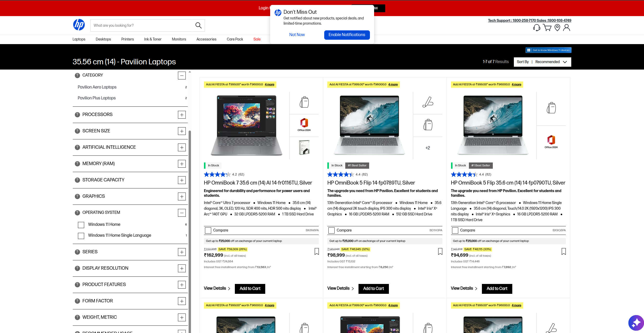The height and width of the screenshot is (333, 644).
Task: Open the Printers menu
Action: [128, 39]
